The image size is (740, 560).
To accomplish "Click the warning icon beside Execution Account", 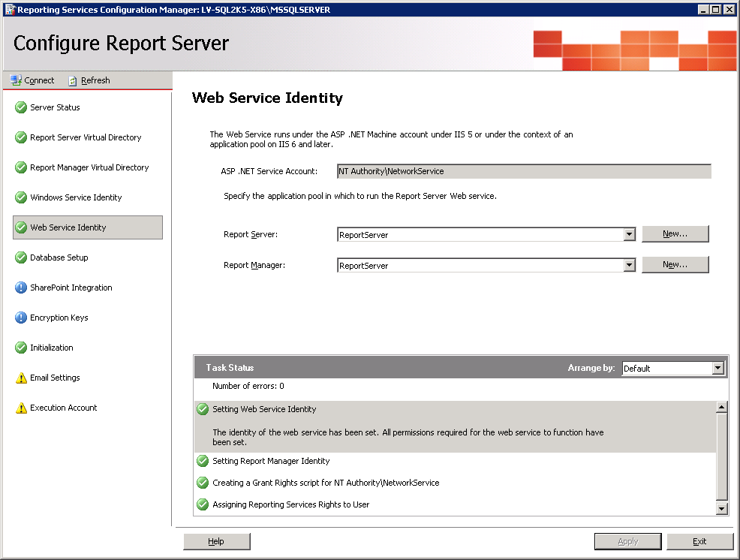I will point(21,408).
